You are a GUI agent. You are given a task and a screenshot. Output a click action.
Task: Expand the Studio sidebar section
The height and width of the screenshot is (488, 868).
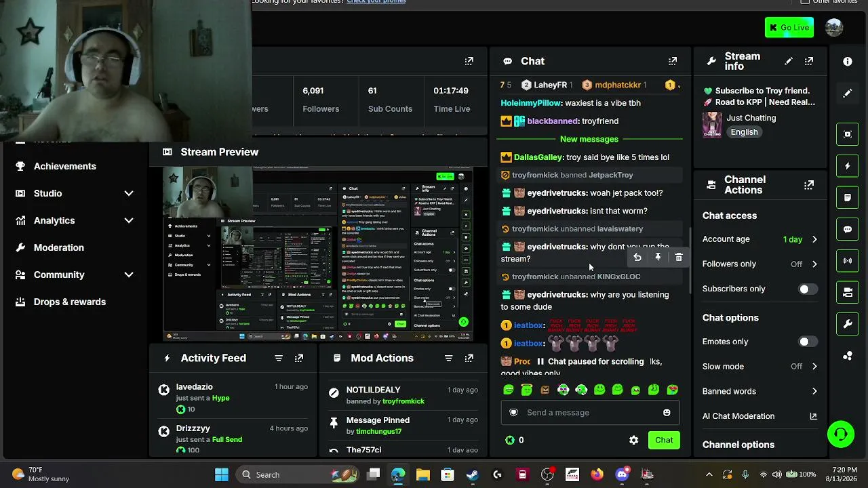coord(129,193)
